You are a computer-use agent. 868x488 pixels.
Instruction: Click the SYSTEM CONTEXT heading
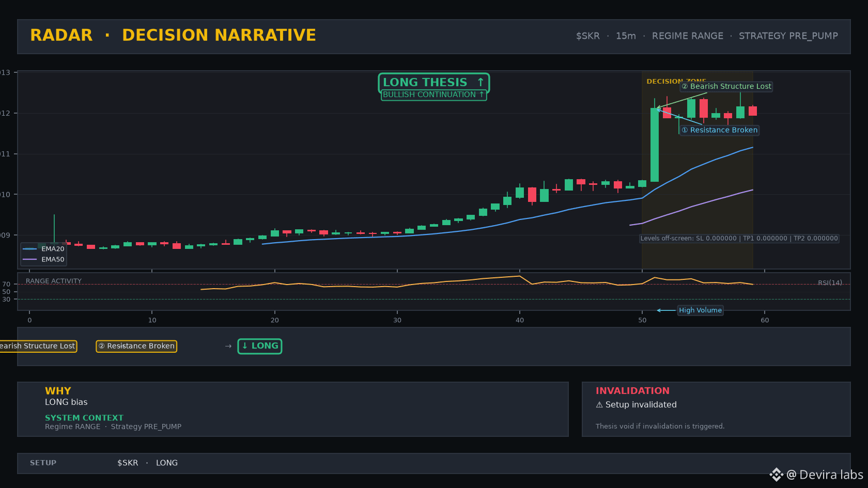pos(84,418)
